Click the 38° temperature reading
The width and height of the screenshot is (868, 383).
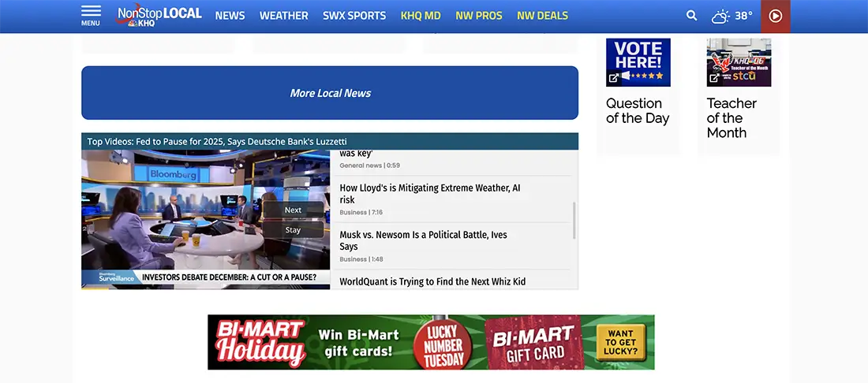[743, 16]
